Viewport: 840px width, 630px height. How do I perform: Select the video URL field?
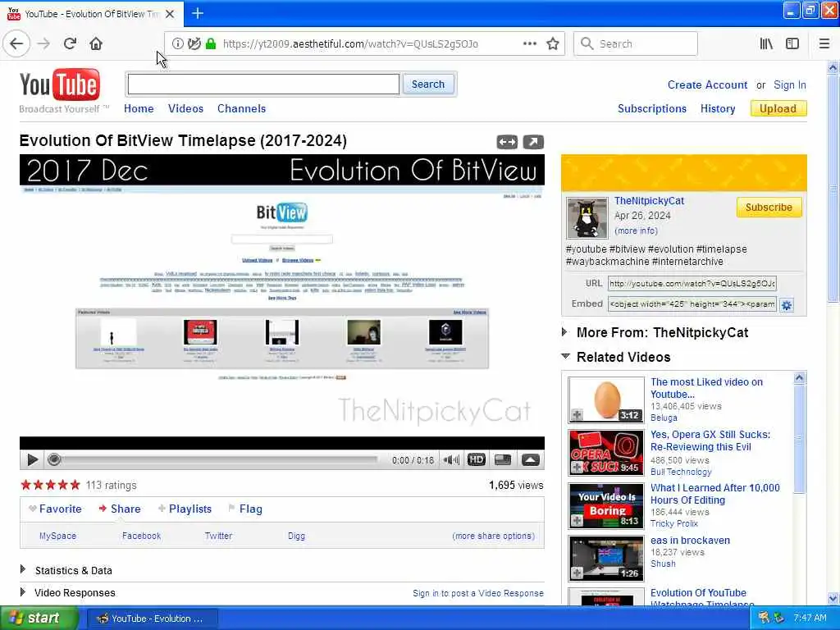(692, 283)
